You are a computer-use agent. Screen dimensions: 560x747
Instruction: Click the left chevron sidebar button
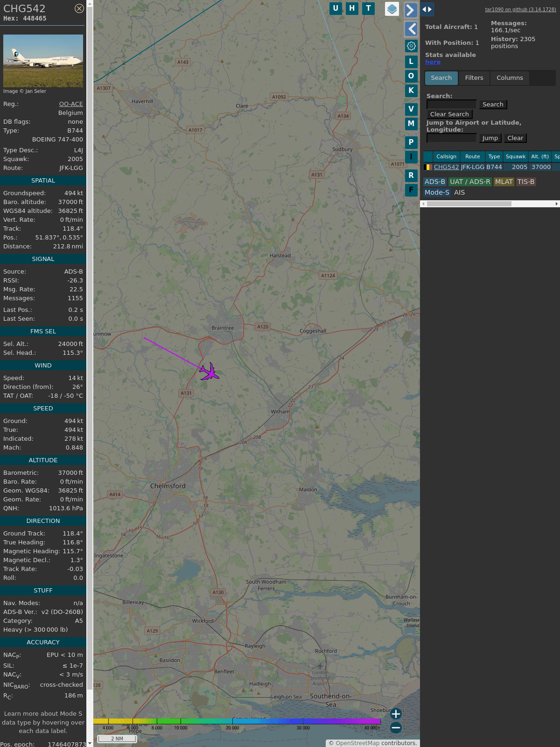tap(411, 29)
